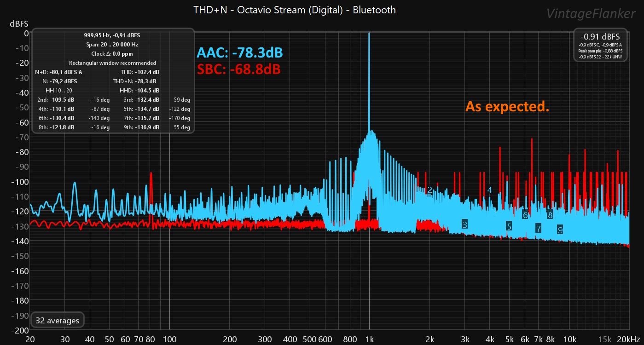644x345 pixels.
Task: Click the Peak sample: -0,88 dBFS text
Action: [x=600, y=51]
